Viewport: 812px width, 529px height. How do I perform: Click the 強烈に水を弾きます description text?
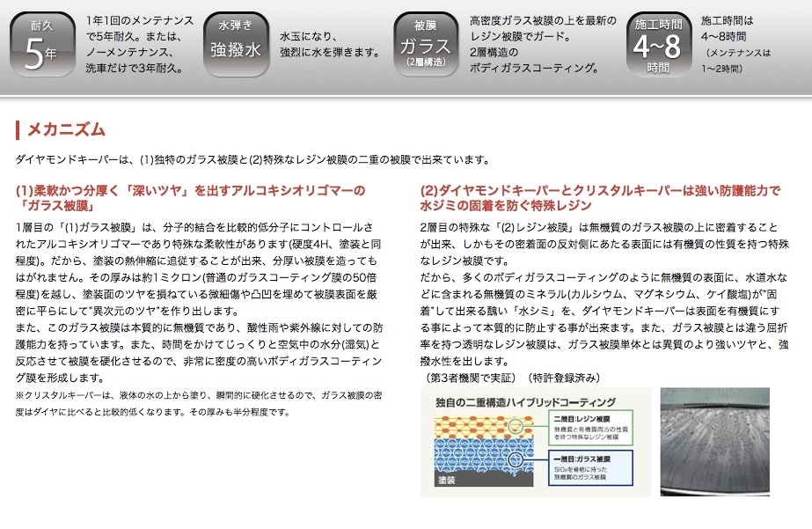[x=329, y=52]
